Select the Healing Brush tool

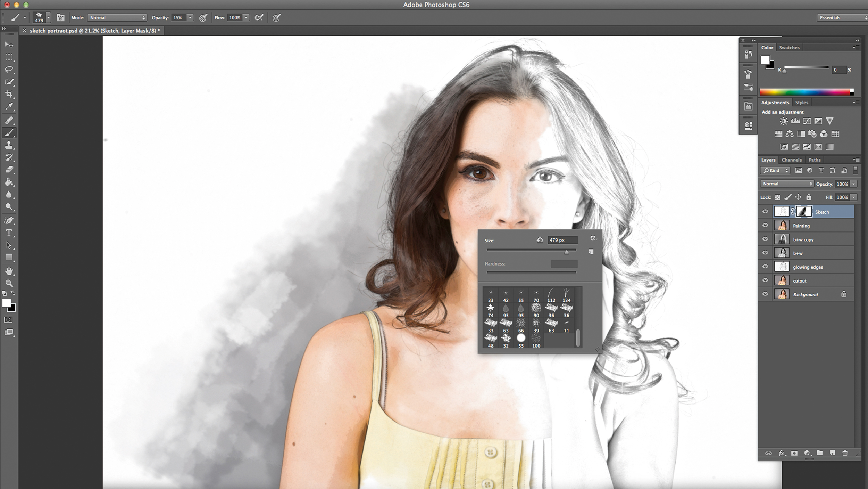(9, 120)
